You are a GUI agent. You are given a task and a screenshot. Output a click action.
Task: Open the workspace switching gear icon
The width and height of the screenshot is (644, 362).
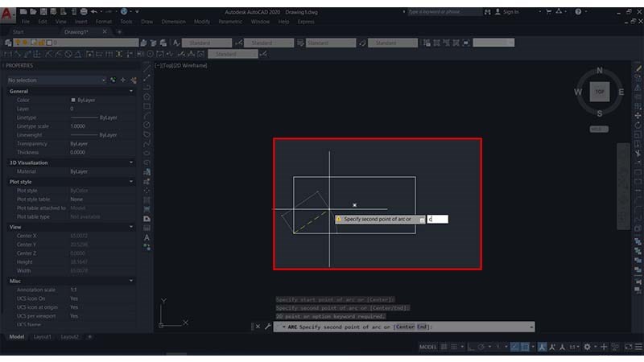pos(587,347)
